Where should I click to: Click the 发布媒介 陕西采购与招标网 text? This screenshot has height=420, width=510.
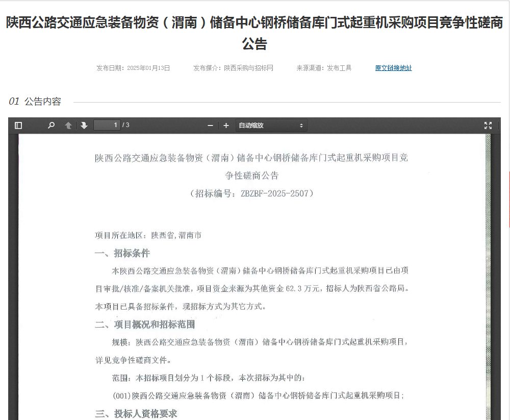[233, 68]
